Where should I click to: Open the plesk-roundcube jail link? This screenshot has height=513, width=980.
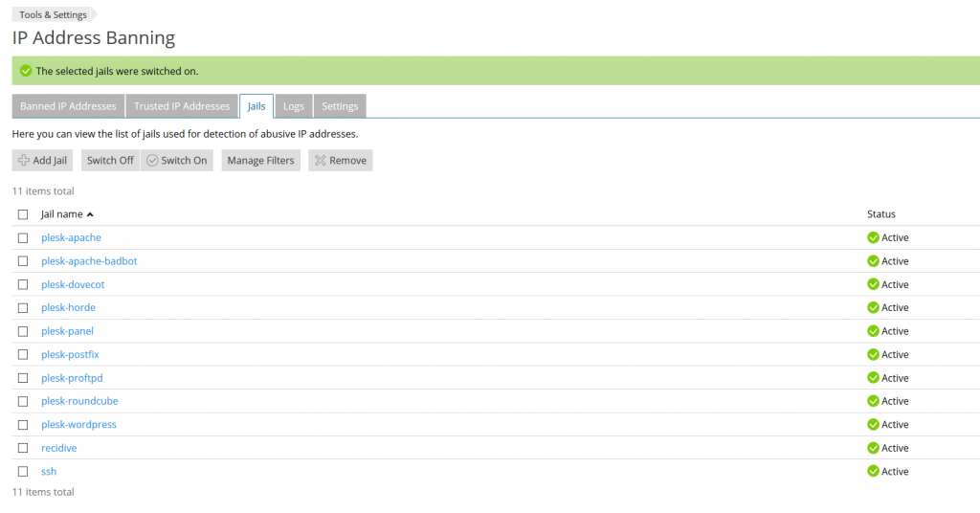click(x=79, y=401)
